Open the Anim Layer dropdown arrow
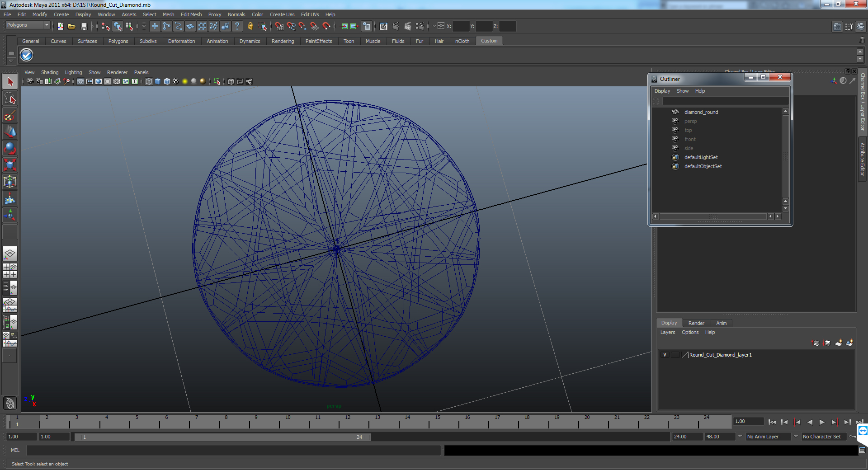This screenshot has height=470, width=868. click(740, 437)
